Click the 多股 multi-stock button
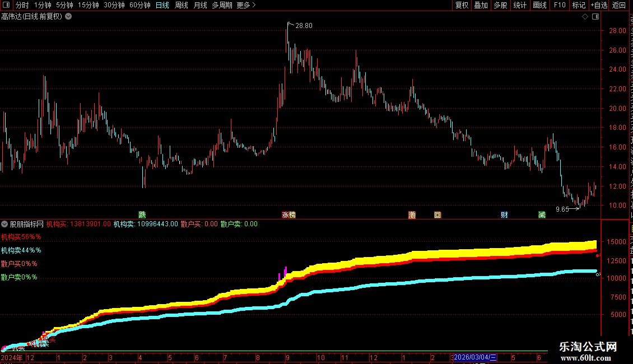The image size is (633, 364). (500, 5)
